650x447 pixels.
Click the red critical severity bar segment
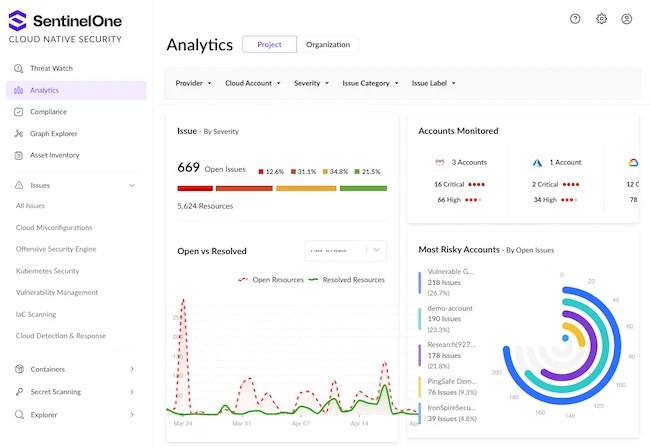point(195,188)
